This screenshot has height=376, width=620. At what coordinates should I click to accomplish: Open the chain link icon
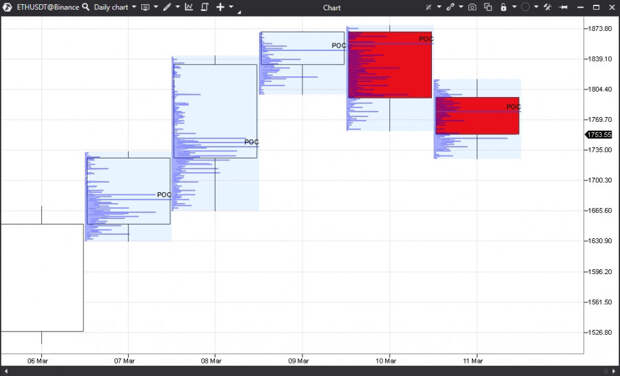450,7
